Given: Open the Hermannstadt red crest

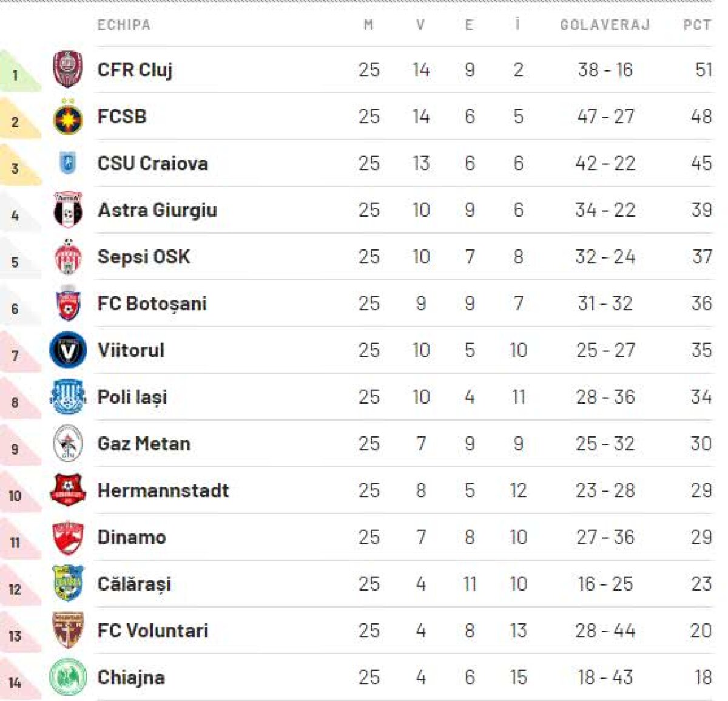Looking at the screenshot, I should [67, 490].
